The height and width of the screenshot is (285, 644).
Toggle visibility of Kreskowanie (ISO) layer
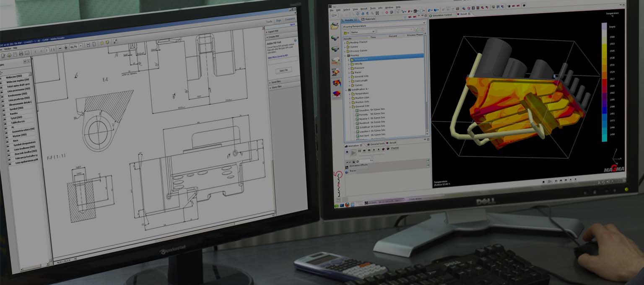click(3, 96)
